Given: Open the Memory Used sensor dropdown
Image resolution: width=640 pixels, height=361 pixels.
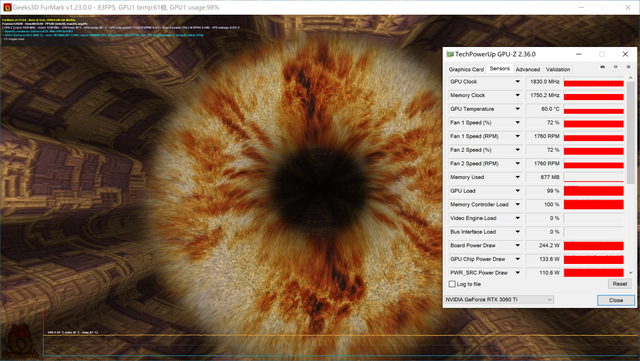Looking at the screenshot, I should [518, 177].
